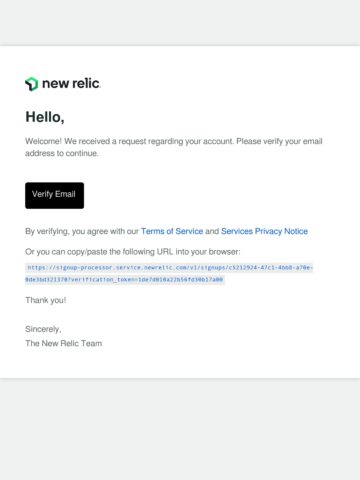Click the New Relic hexagon logo icon
The image size is (360, 480).
tap(32, 84)
